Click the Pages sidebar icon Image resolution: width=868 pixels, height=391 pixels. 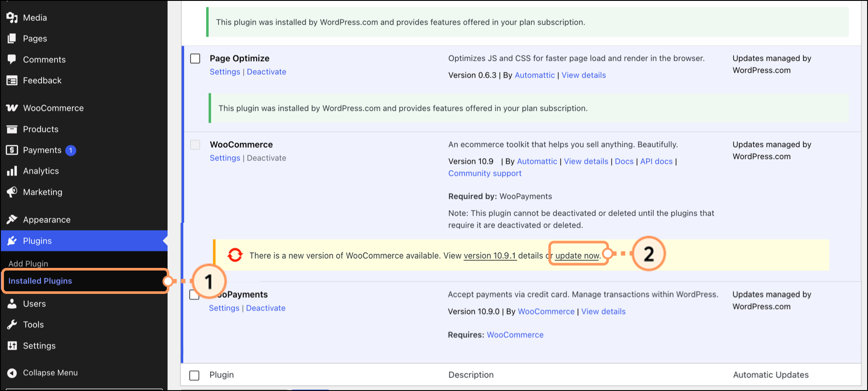pos(12,39)
